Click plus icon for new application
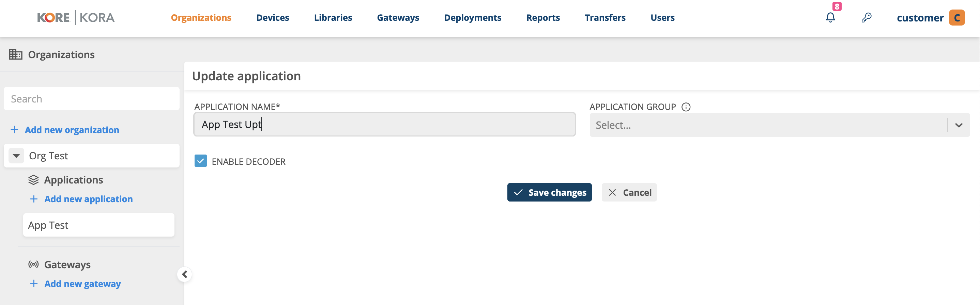Screen dimensions: 980x305 (x=34, y=199)
